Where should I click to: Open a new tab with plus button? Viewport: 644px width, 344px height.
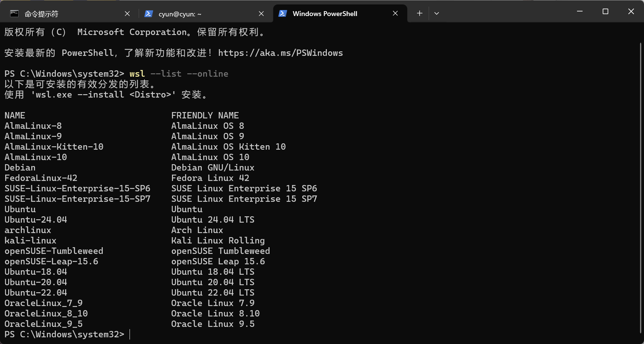420,13
